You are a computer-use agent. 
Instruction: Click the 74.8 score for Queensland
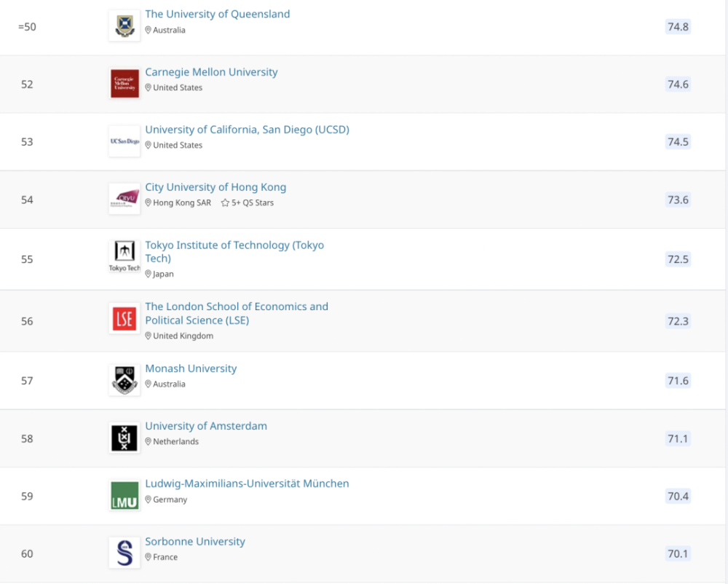(x=678, y=26)
